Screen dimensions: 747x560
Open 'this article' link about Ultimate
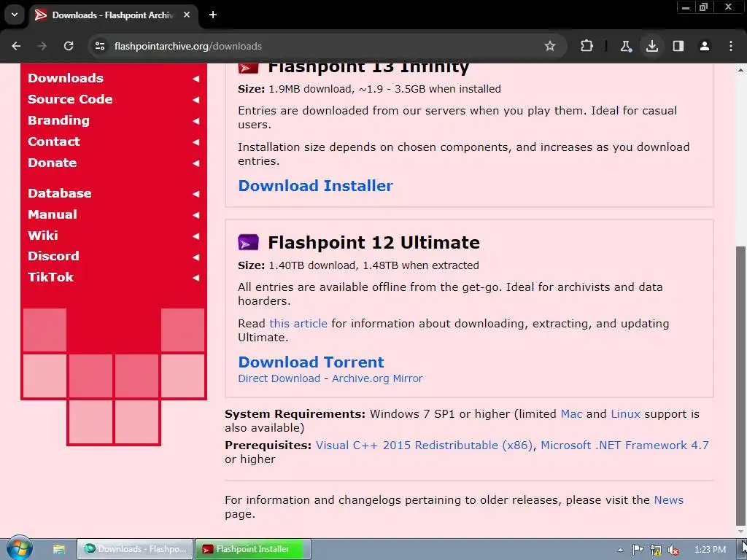click(298, 324)
